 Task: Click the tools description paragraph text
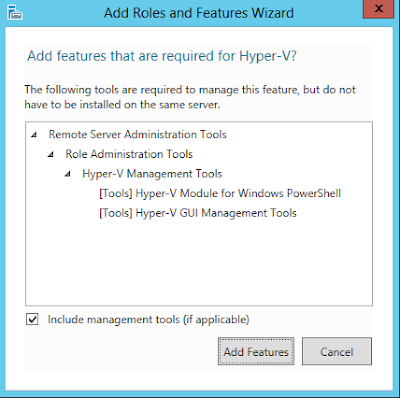[190, 97]
